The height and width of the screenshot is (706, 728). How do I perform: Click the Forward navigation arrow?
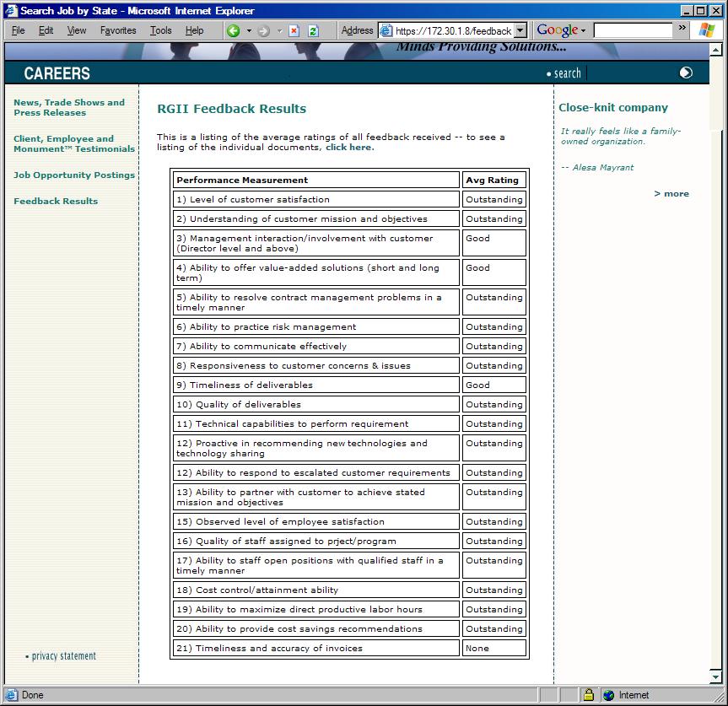(x=264, y=31)
